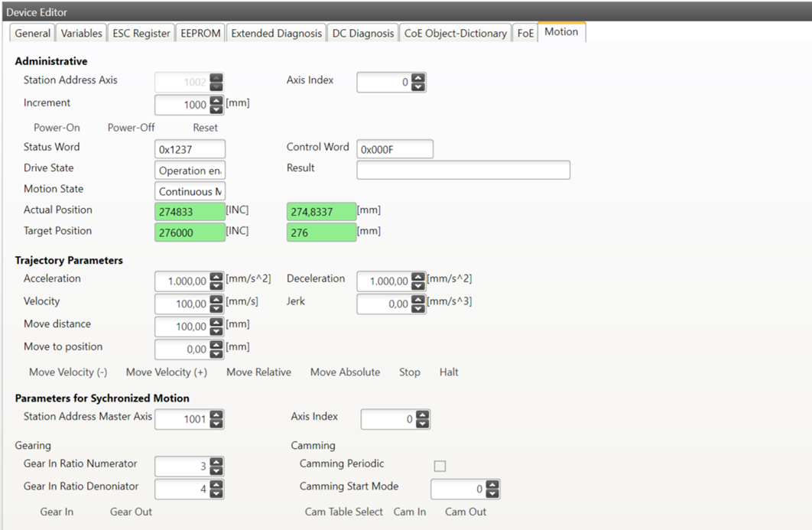This screenshot has width=812, height=530.
Task: Decrease the Velocity value with down arrow
Action: tap(216, 307)
